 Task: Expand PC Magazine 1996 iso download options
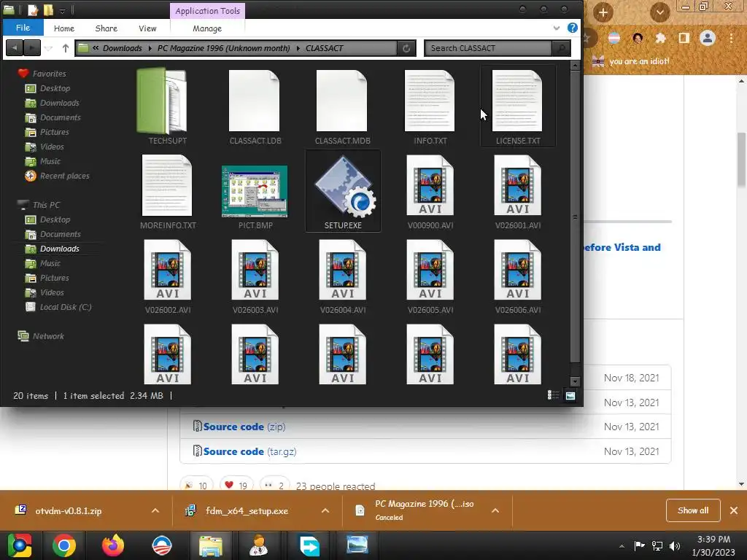click(x=495, y=510)
